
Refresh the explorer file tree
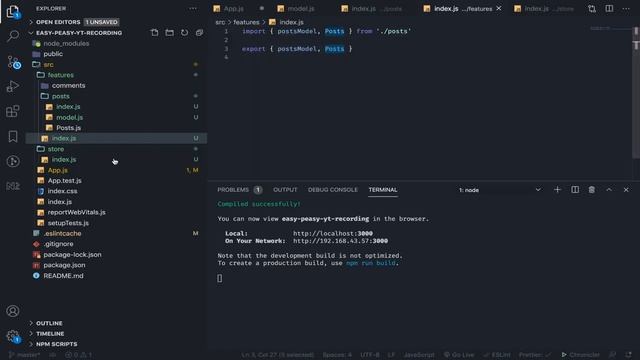pos(184,33)
